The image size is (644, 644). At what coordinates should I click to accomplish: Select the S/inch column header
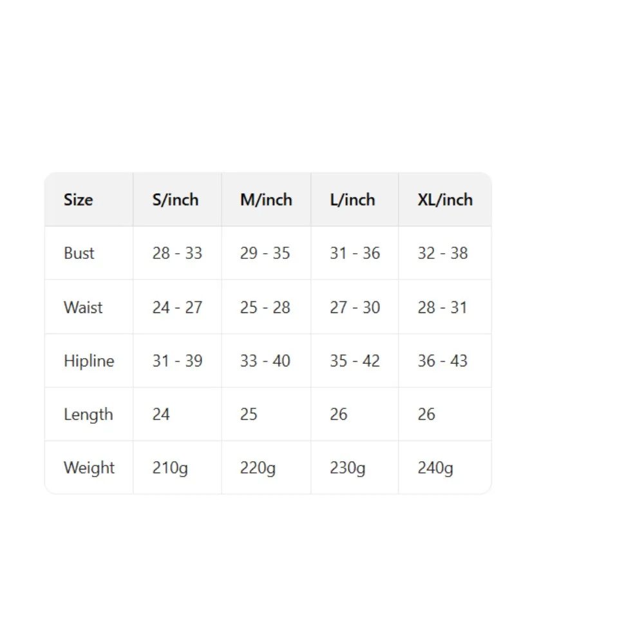[x=175, y=200]
